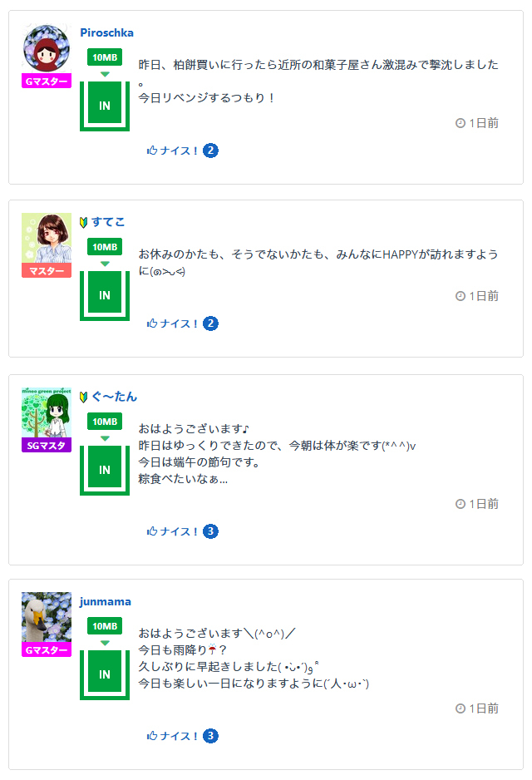532x780 pixels.
Task: Click the green IN box on ぐ〜たん's post
Action: [x=105, y=470]
